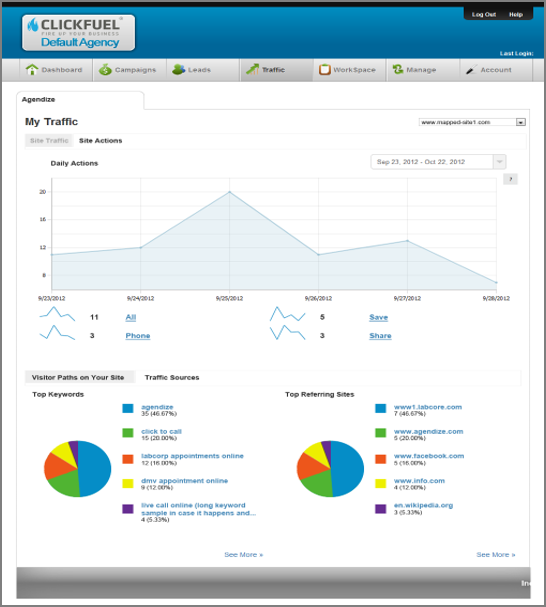Open the www.mapped-site1.com site dropdown

pos(472,122)
